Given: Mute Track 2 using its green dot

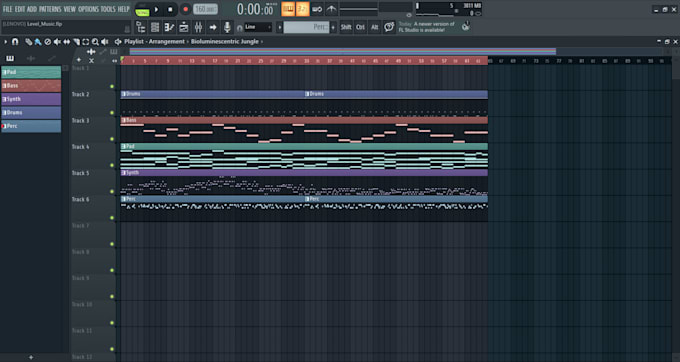Looking at the screenshot, I should 112,113.
